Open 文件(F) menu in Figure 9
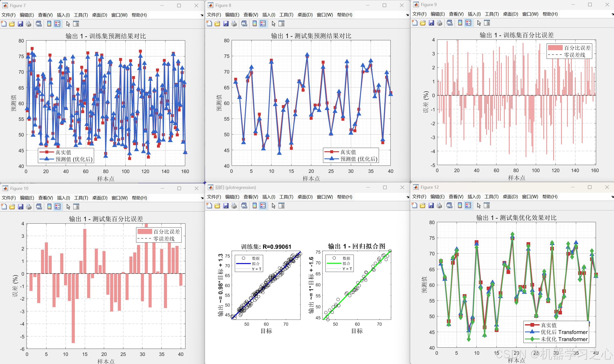614x364 pixels. pos(420,14)
